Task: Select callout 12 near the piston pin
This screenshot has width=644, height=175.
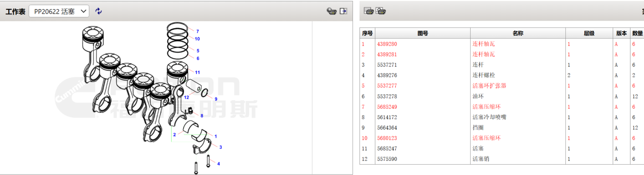Action: pos(186,97)
